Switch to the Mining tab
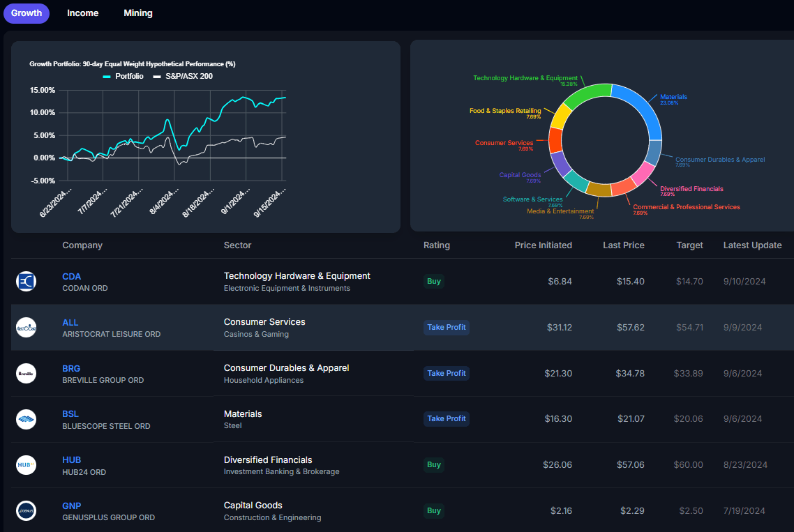Screen dimensions: 794x532 pos(137,13)
